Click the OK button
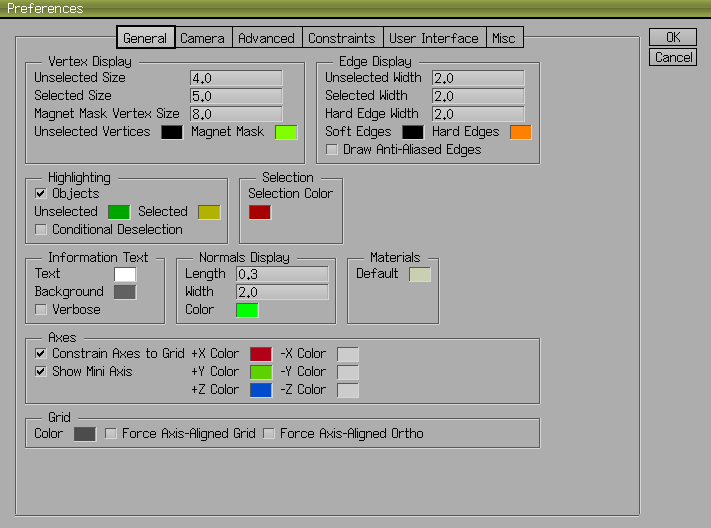Viewport: 711px width, 528px height. pyautogui.click(x=673, y=37)
